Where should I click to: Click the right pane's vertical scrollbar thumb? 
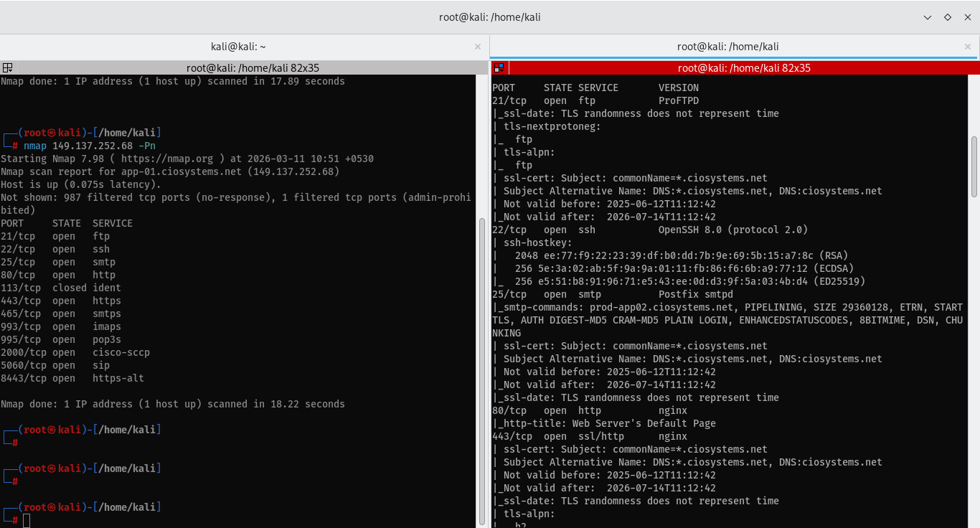(x=974, y=166)
